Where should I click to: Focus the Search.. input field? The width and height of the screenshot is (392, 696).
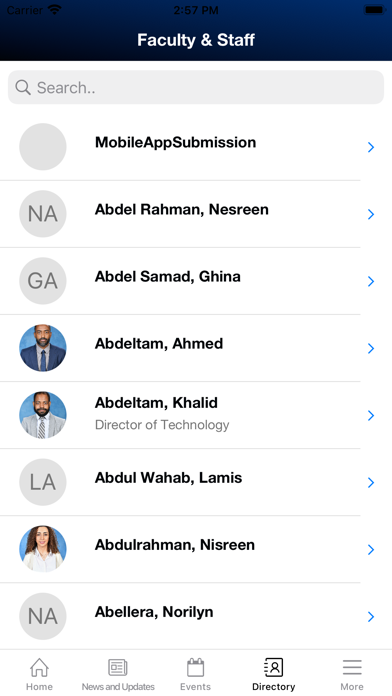pos(196,87)
